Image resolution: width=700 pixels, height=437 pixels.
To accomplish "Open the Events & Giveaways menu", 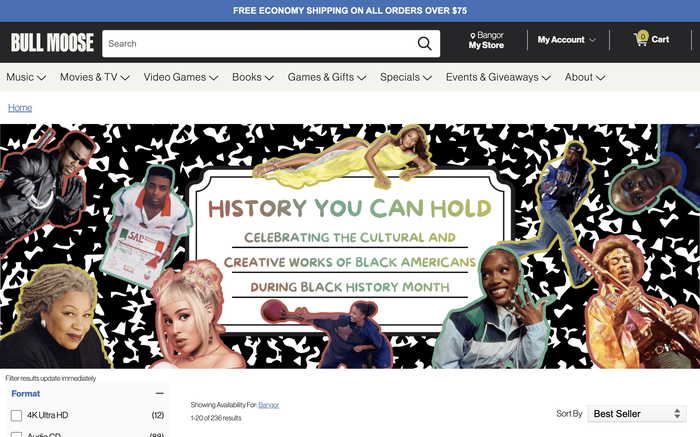I will 498,77.
